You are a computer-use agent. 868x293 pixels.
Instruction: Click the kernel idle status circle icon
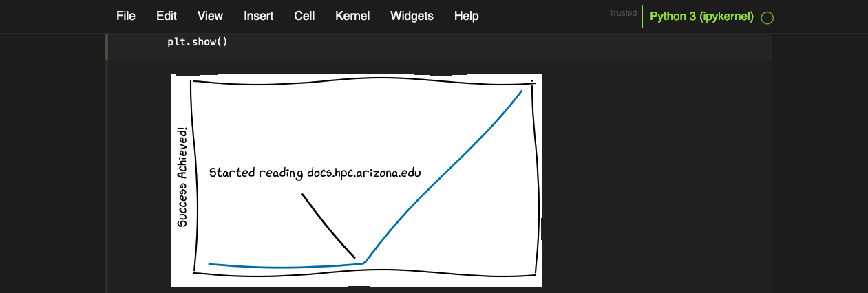click(767, 18)
